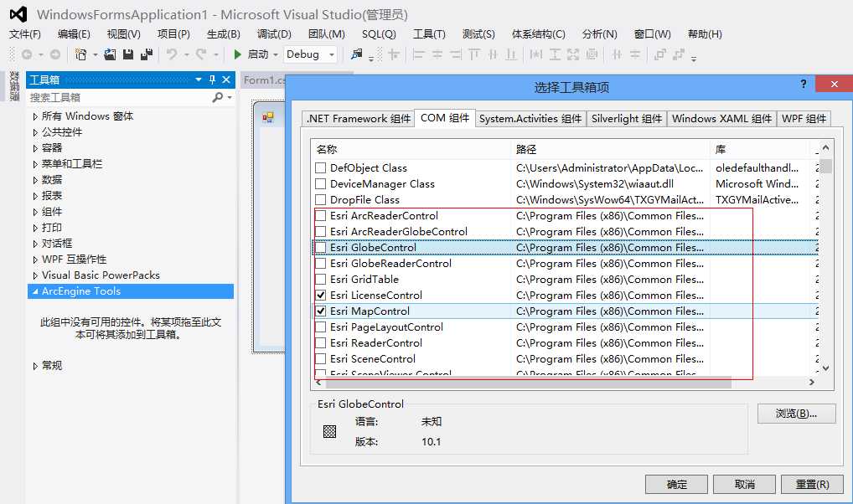Check the Esri SceneControl checkbox
Viewport: 853px width, 504px height.
tap(320, 359)
